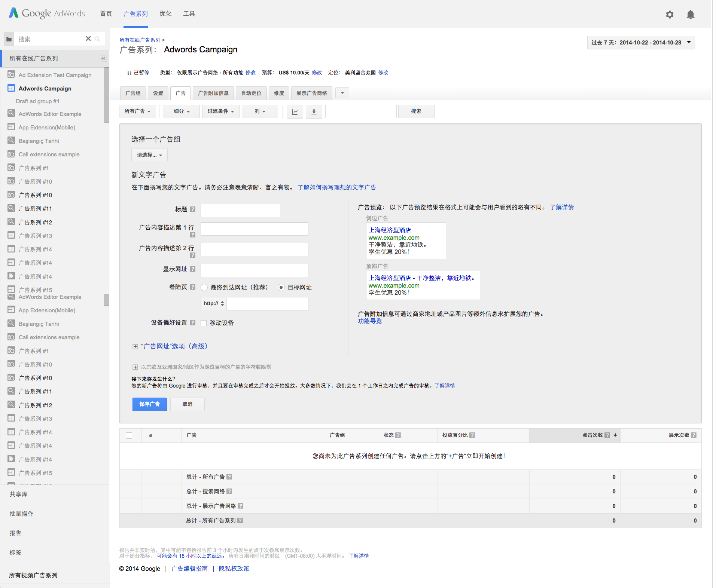Toggle the select-all checkbox in table header

click(129, 435)
